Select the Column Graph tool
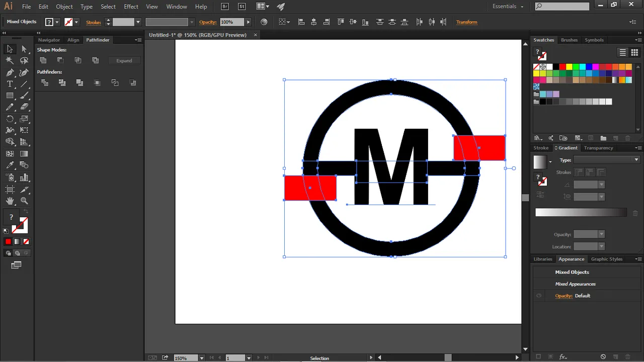Image resolution: width=644 pixels, height=362 pixels. pyautogui.click(x=24, y=177)
